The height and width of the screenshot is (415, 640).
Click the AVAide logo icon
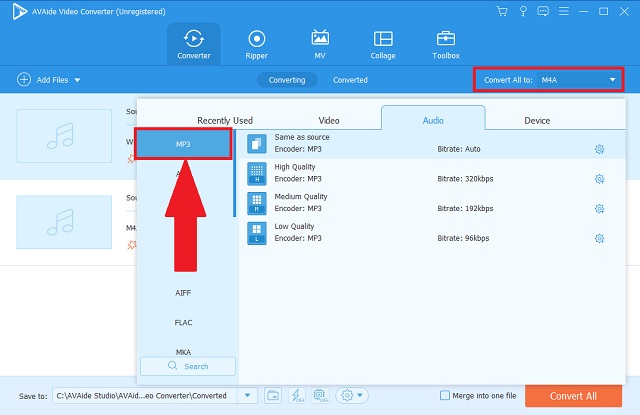[x=20, y=11]
